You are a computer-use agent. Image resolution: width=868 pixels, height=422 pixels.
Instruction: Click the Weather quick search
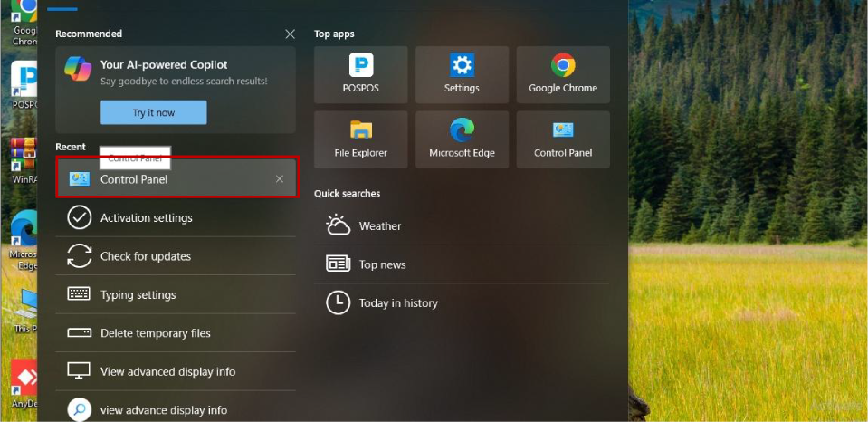pos(379,226)
